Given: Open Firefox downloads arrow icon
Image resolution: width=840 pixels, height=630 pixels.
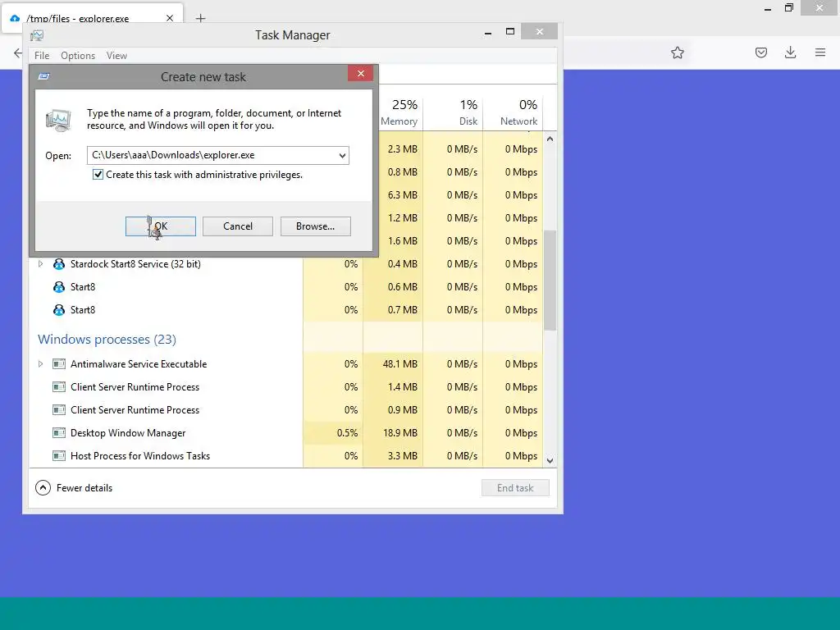Looking at the screenshot, I should coord(790,52).
